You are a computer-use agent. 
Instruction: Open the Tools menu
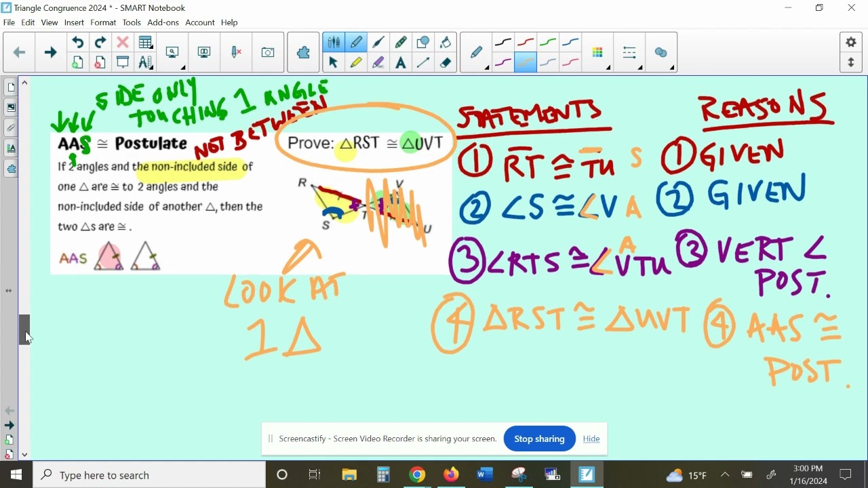point(132,22)
